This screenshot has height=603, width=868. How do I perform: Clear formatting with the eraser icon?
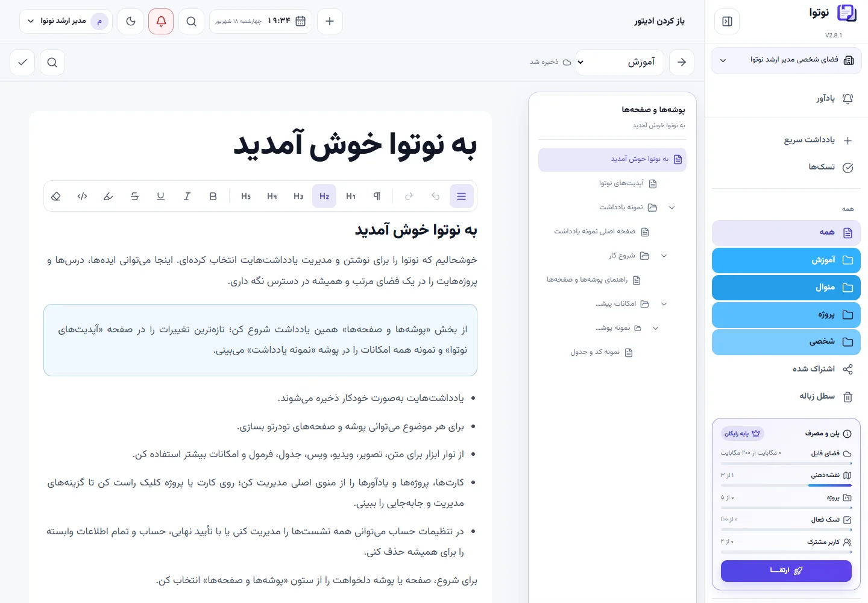56,196
